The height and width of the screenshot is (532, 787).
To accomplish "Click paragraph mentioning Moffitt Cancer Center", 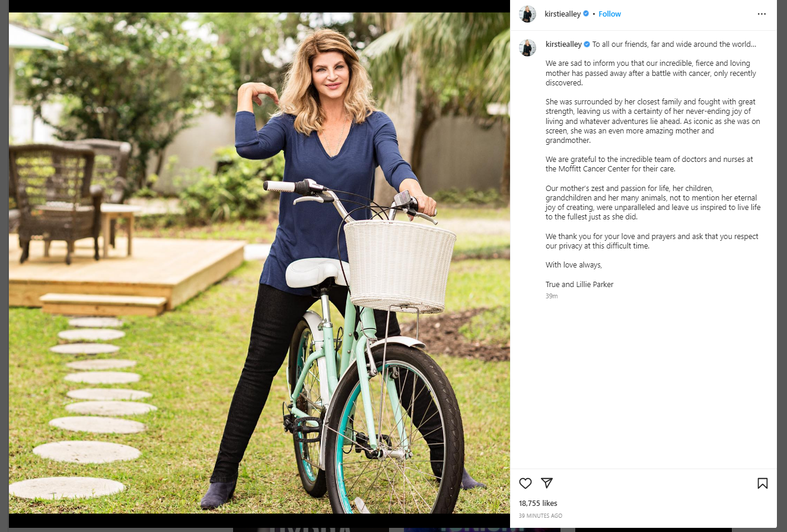I will pos(649,164).
